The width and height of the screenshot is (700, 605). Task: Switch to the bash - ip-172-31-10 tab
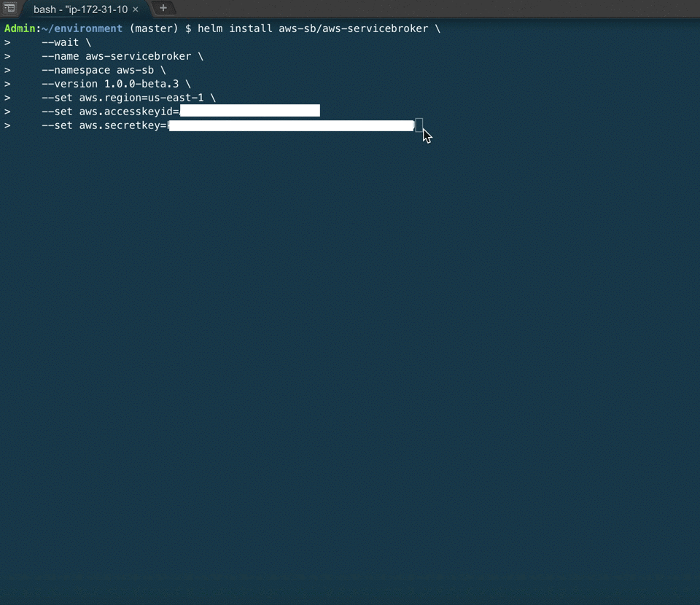coord(80,9)
